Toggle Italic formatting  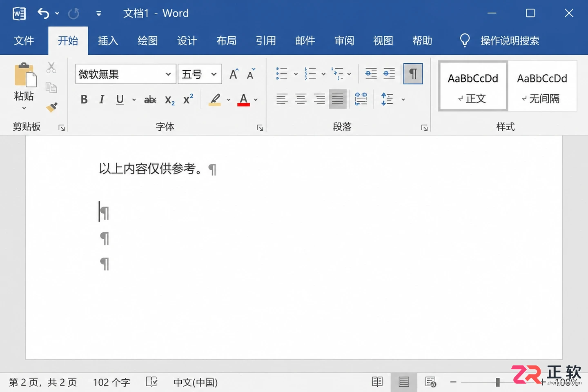[102, 99]
